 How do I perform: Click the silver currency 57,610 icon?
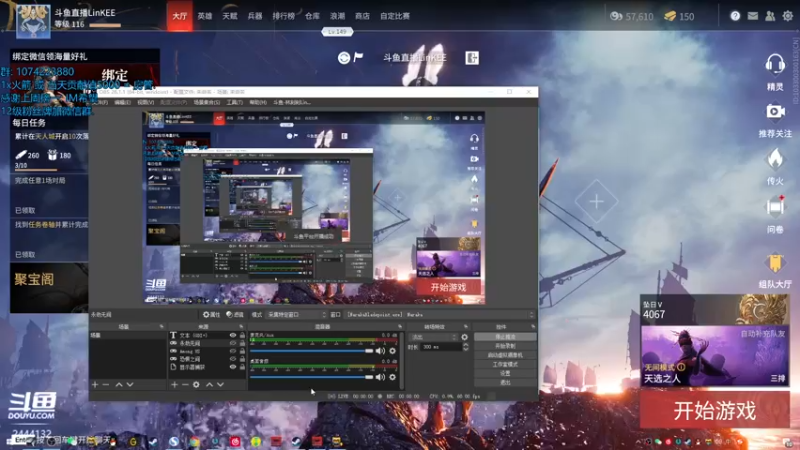[x=616, y=16]
